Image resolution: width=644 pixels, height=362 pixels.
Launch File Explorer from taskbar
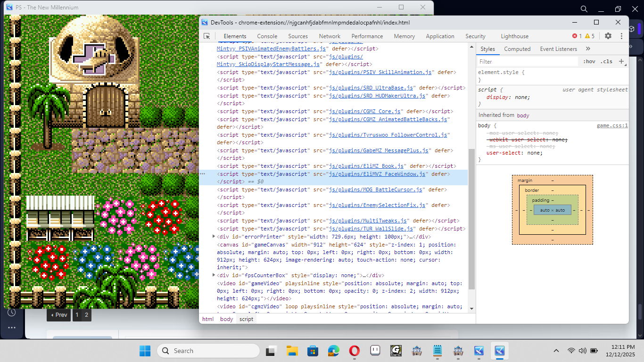pyautogui.click(x=292, y=351)
